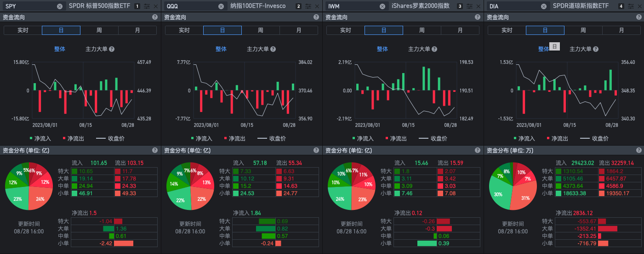Clear the QQQ ticker search field

tap(221, 6)
